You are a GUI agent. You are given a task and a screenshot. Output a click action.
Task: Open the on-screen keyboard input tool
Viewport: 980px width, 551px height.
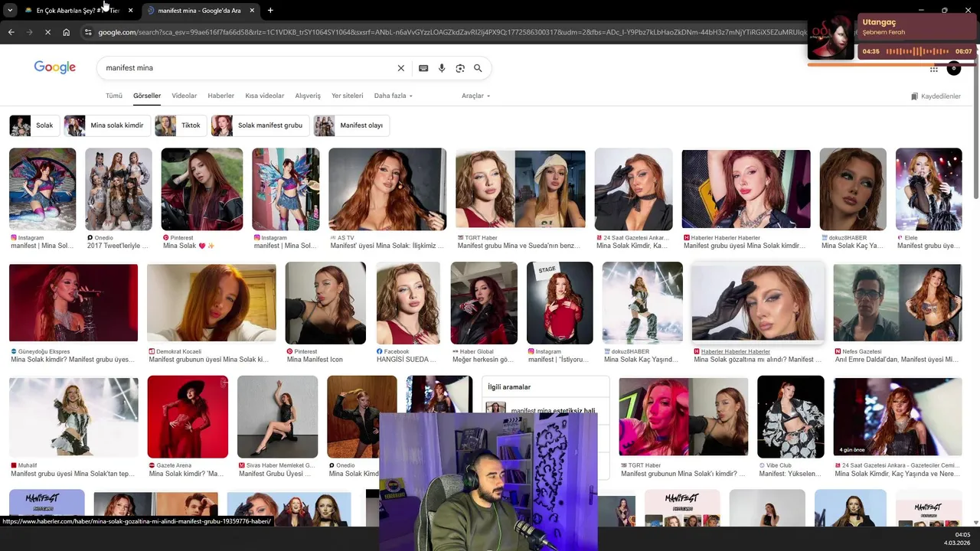point(423,68)
